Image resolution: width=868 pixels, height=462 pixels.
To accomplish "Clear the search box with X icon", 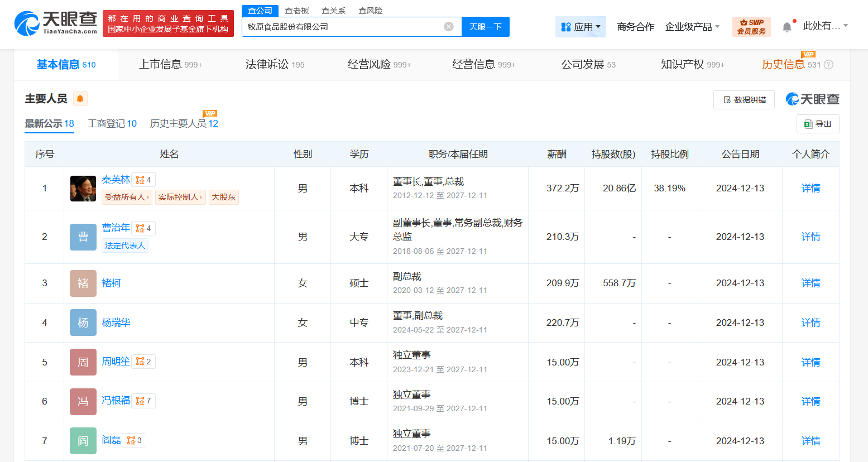I will (449, 27).
